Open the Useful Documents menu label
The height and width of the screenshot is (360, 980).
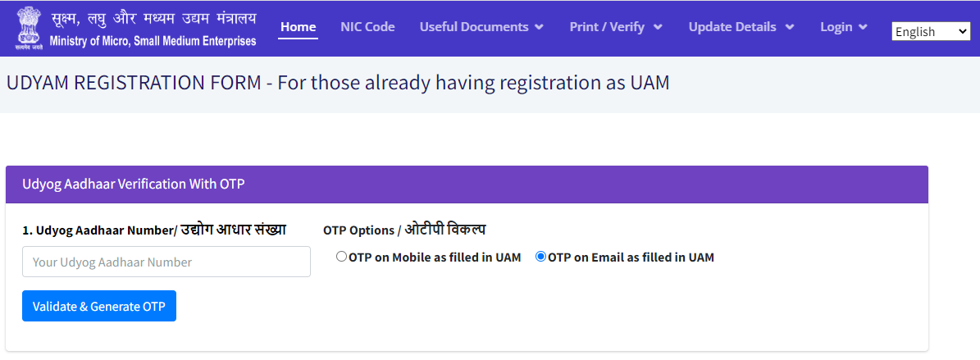coord(474,27)
